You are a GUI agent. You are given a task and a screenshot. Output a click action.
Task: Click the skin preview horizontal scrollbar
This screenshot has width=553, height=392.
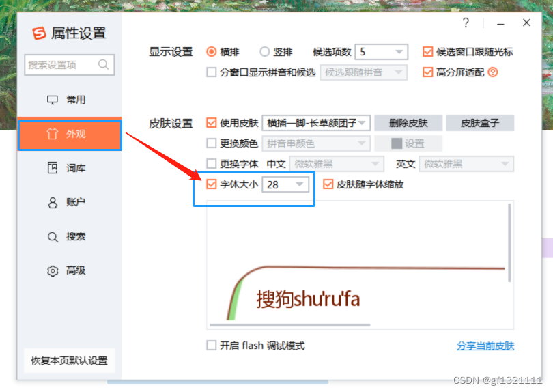[x=290, y=325]
